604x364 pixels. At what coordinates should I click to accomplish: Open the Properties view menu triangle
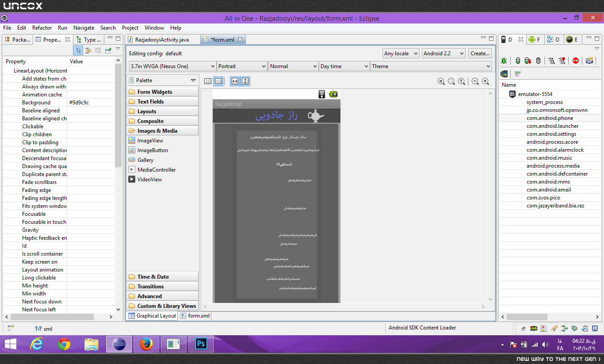[x=118, y=49]
